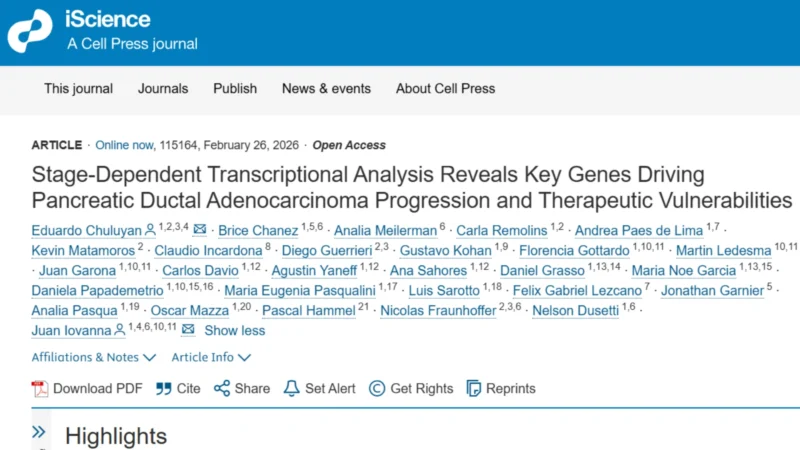
Task: Click the Download PDF icon
Action: tap(40, 389)
